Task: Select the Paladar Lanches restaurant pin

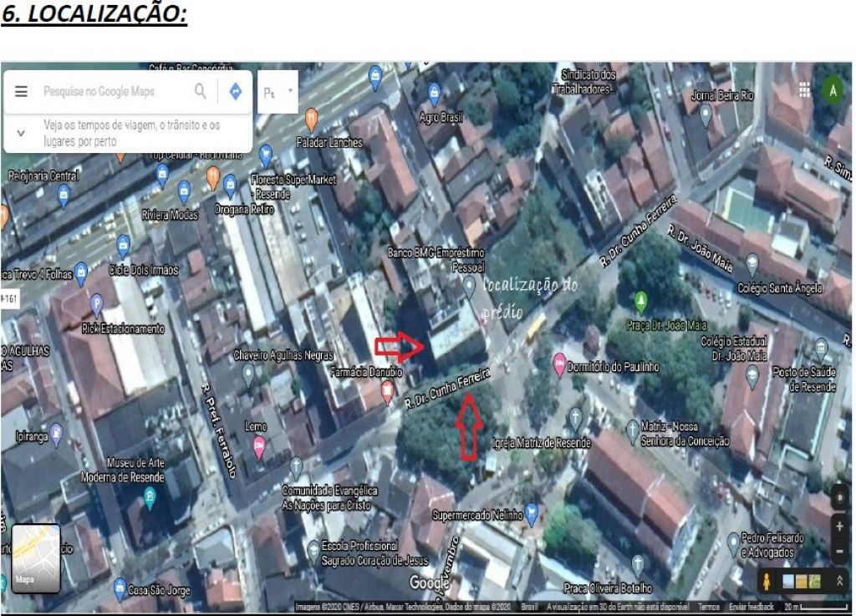Action: tap(311, 120)
